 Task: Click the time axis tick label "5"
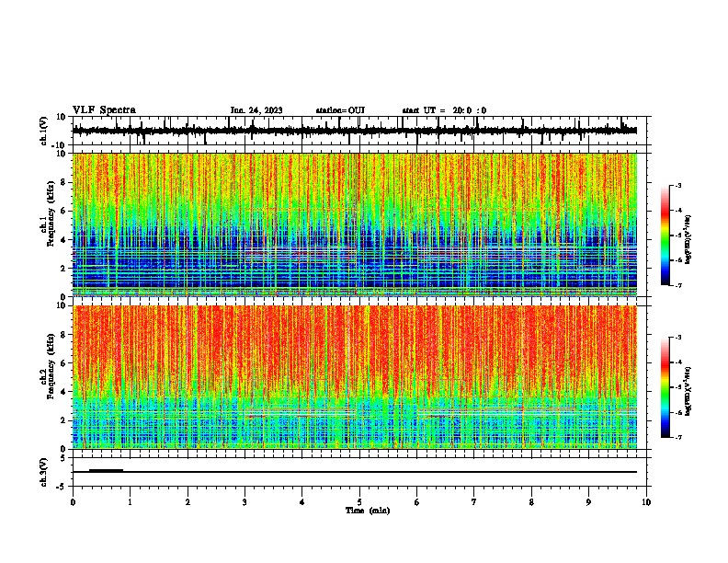click(359, 502)
